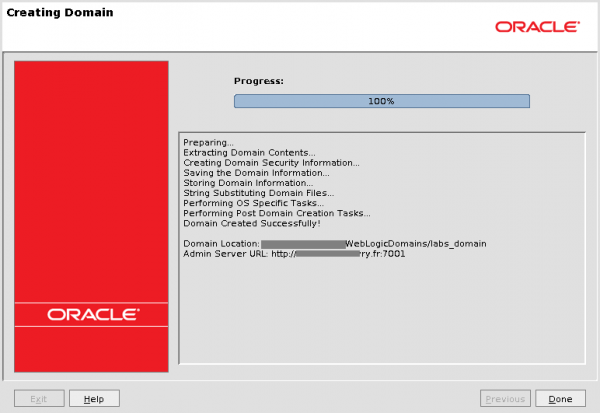The width and height of the screenshot is (600, 413).
Task: Click the 'Progress:' label
Action: (x=259, y=81)
